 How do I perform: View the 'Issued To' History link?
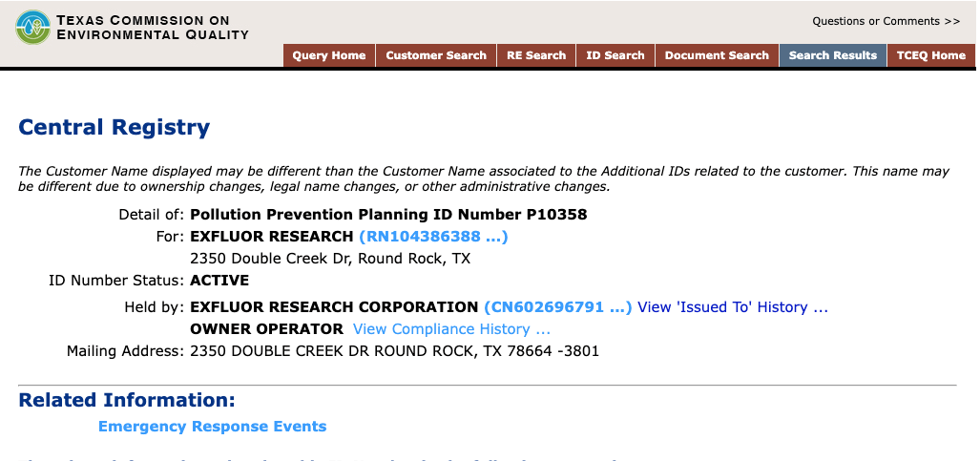click(x=732, y=306)
